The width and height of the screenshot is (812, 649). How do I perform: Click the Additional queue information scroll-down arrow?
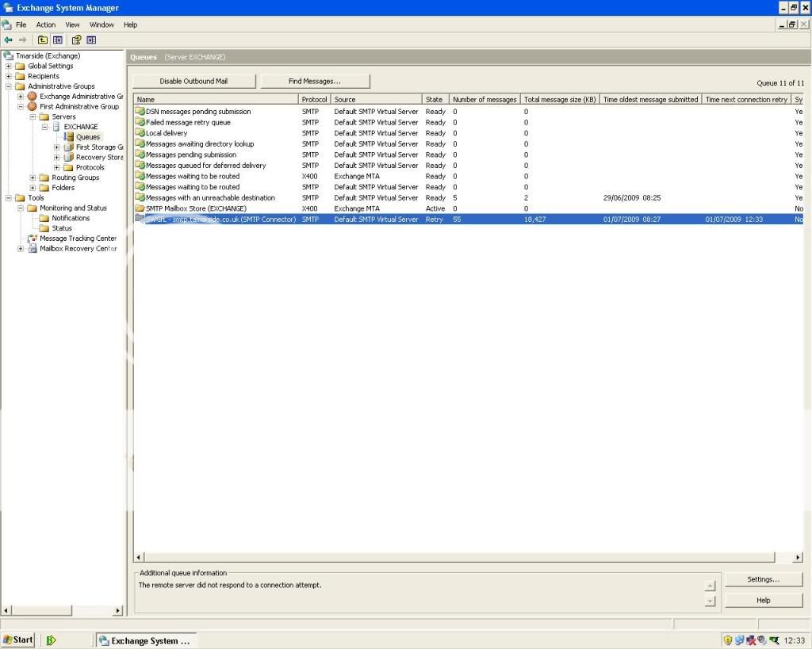click(710, 601)
